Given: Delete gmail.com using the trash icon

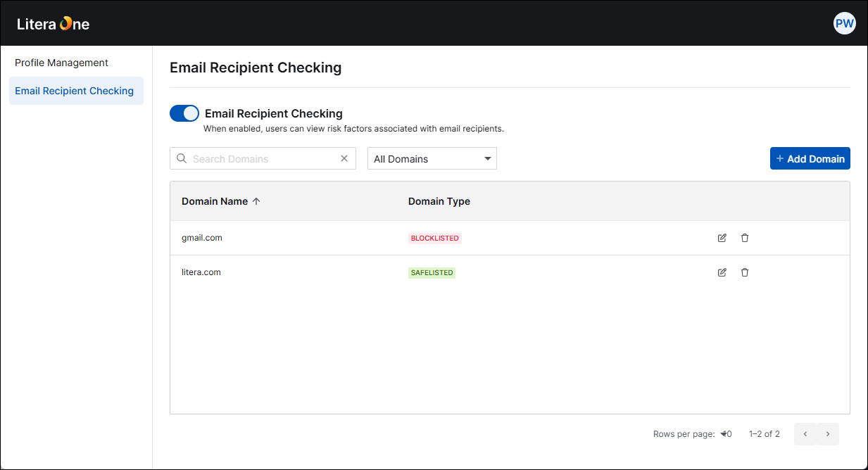Looking at the screenshot, I should pos(745,238).
